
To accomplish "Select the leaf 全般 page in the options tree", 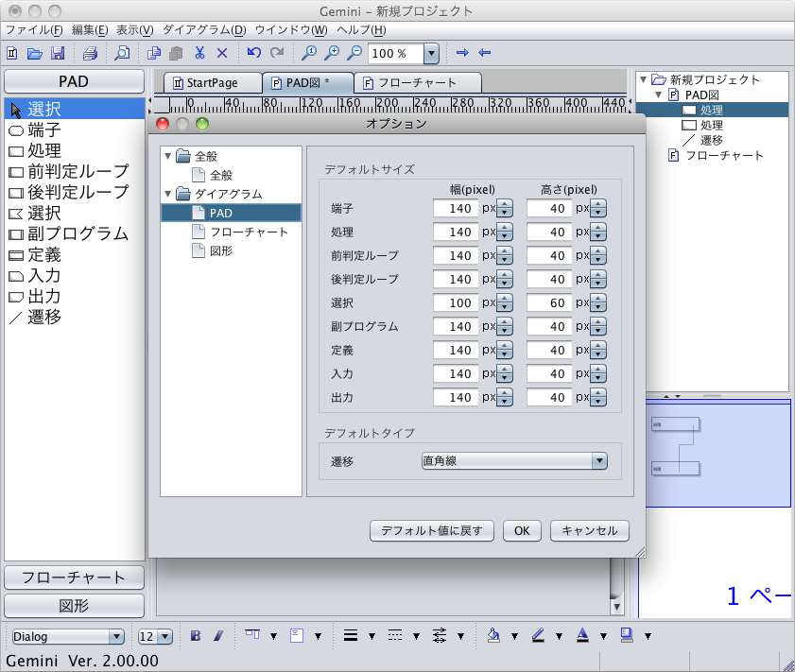I will click(221, 175).
